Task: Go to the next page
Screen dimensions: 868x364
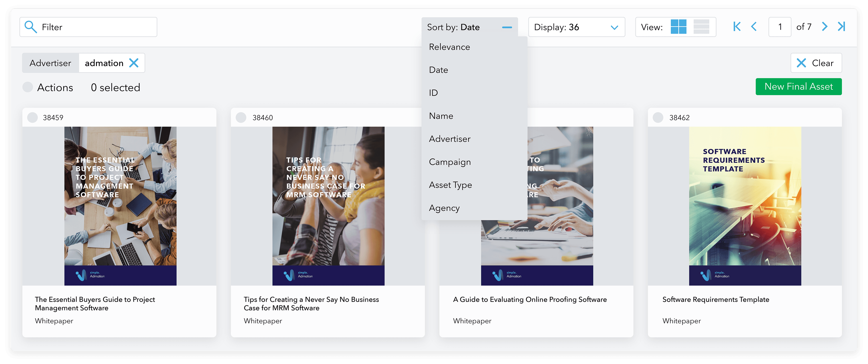Action: [824, 27]
